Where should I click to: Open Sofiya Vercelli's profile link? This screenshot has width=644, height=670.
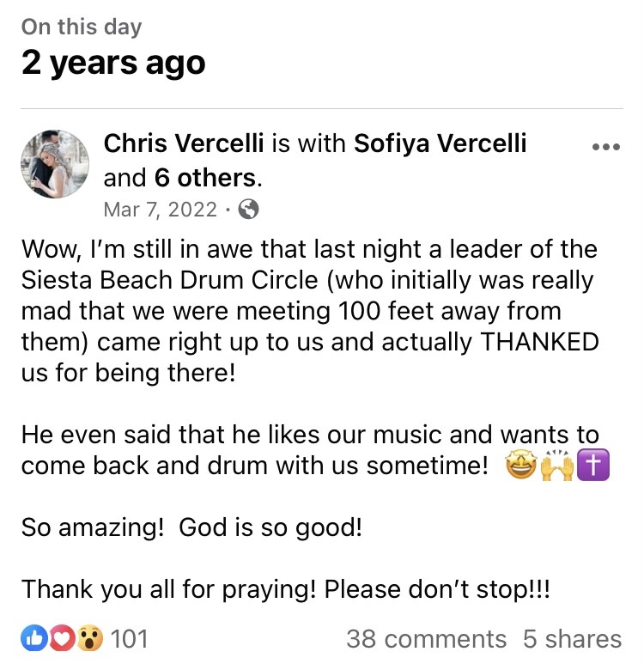point(440,143)
